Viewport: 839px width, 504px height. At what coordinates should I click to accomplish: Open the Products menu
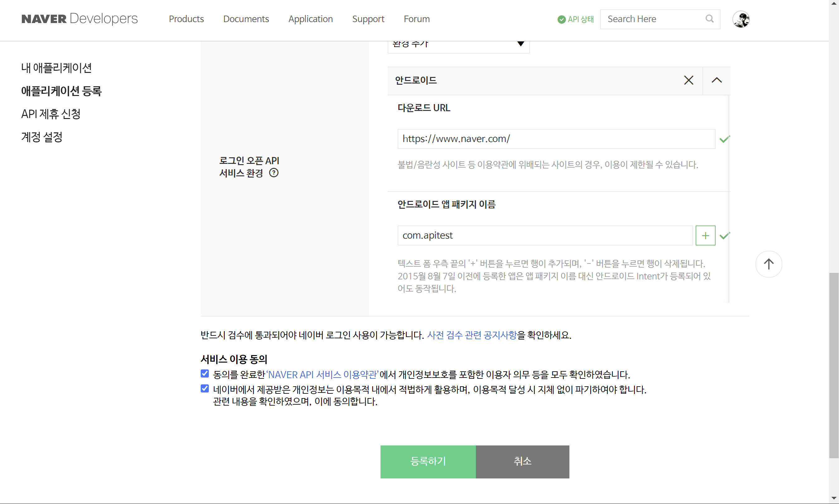point(186,19)
